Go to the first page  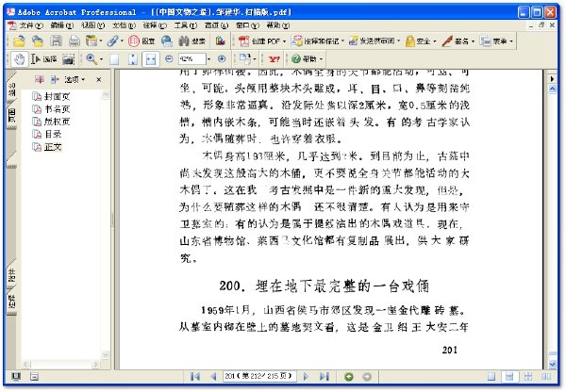pos(195,377)
